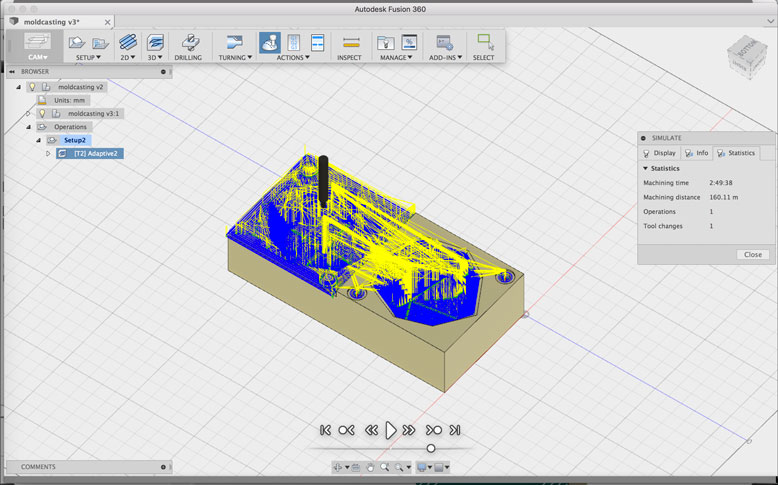Open the SETUP dropdown menu
This screenshot has height=485, width=778.
click(88, 58)
